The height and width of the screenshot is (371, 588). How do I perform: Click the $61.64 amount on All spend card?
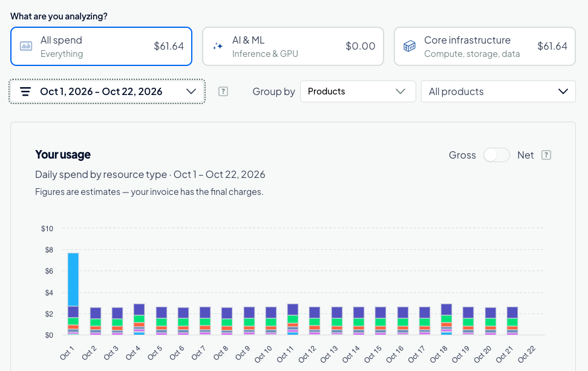[169, 46]
